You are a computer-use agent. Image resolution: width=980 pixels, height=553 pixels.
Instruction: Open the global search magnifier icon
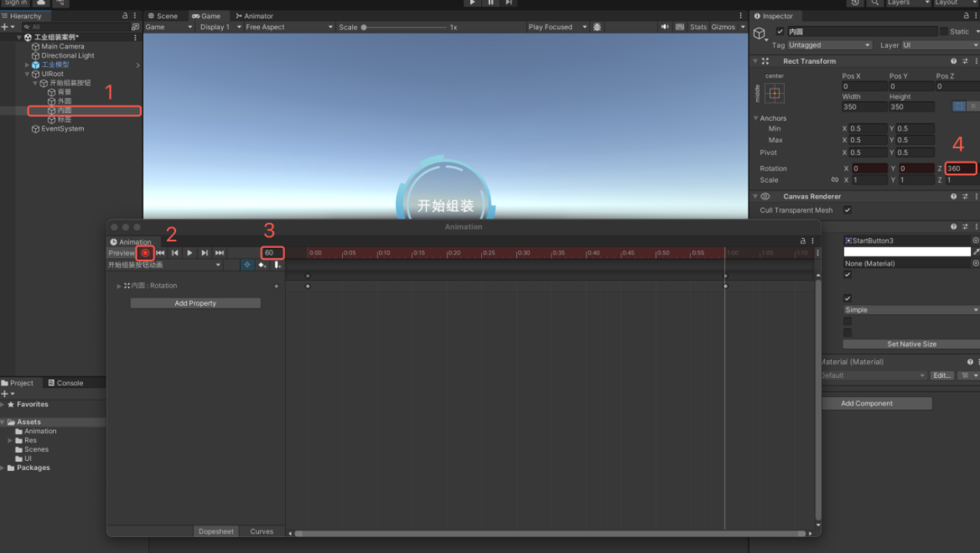875,3
